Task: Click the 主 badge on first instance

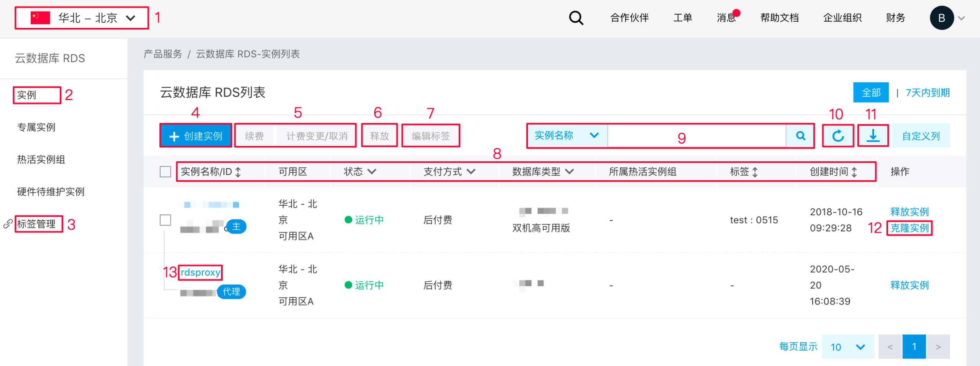Action: coord(236,227)
